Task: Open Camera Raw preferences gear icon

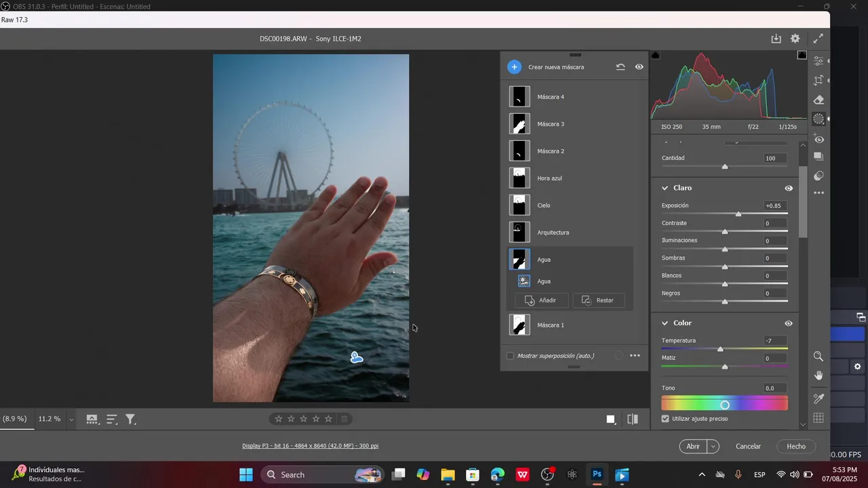Action: point(795,39)
